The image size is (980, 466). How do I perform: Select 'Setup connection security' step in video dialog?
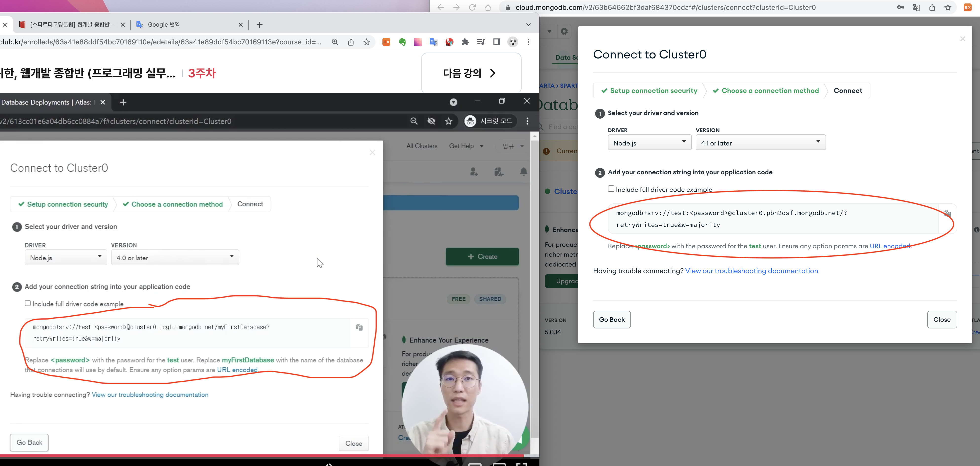63,204
